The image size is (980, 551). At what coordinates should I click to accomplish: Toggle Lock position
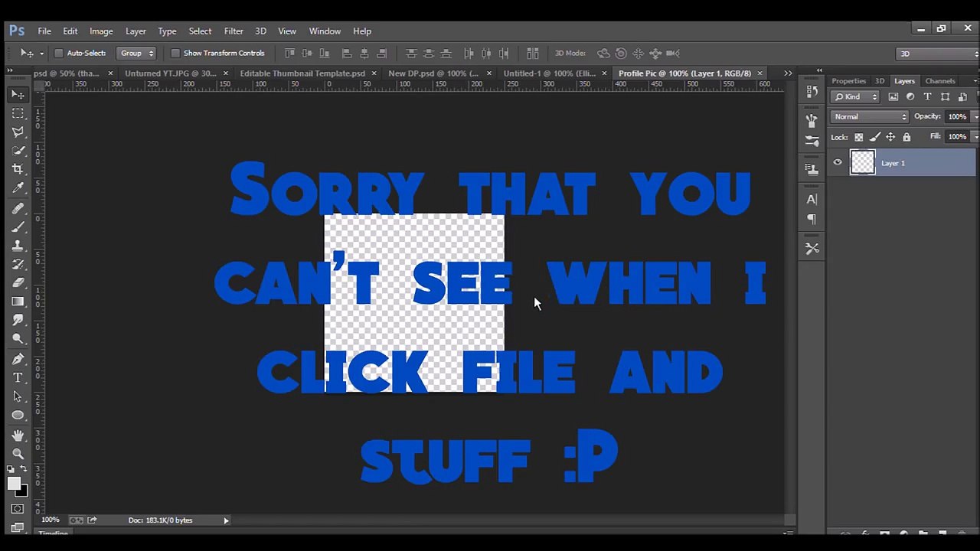890,137
